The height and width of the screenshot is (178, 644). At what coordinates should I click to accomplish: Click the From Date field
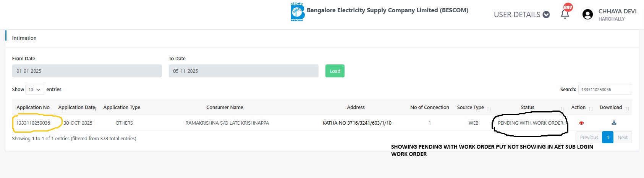click(x=87, y=71)
